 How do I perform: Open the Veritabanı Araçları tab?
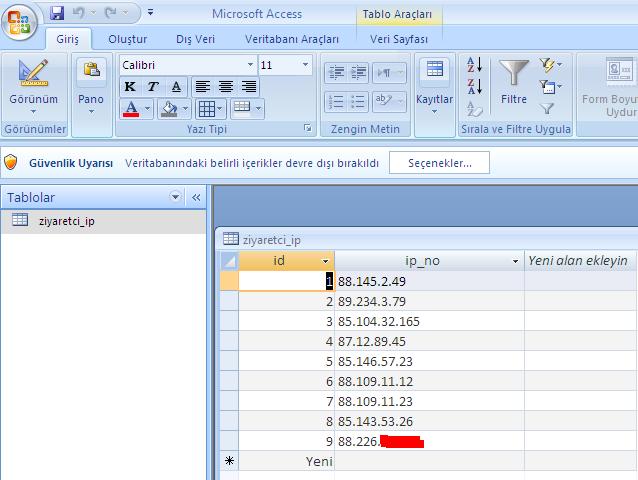click(x=292, y=39)
